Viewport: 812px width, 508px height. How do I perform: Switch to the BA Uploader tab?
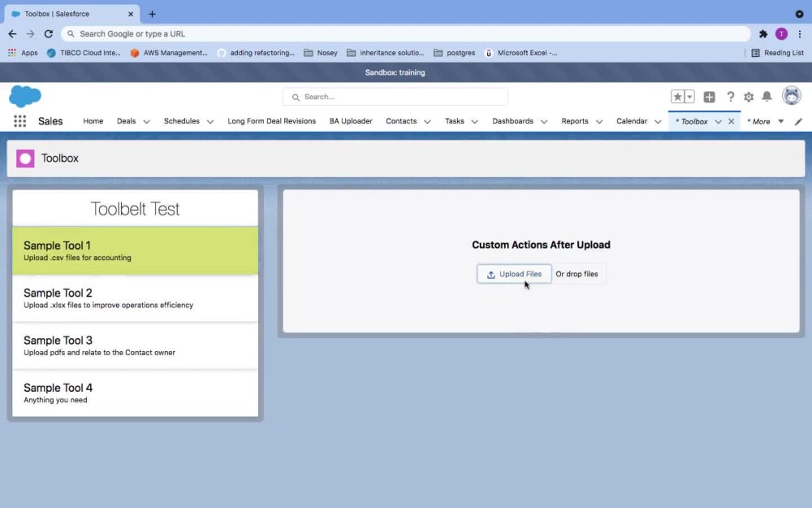(x=351, y=121)
